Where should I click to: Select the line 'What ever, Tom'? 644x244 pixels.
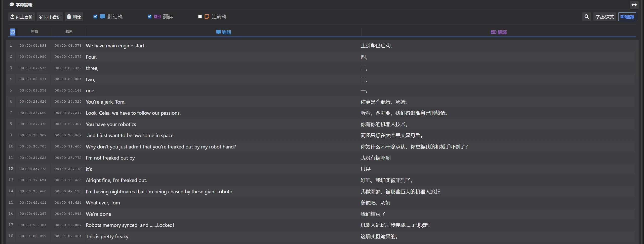103,203
